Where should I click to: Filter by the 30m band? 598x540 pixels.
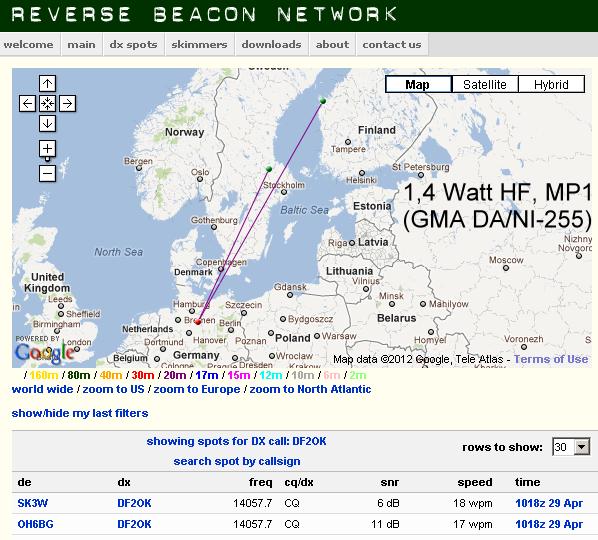[x=143, y=375]
